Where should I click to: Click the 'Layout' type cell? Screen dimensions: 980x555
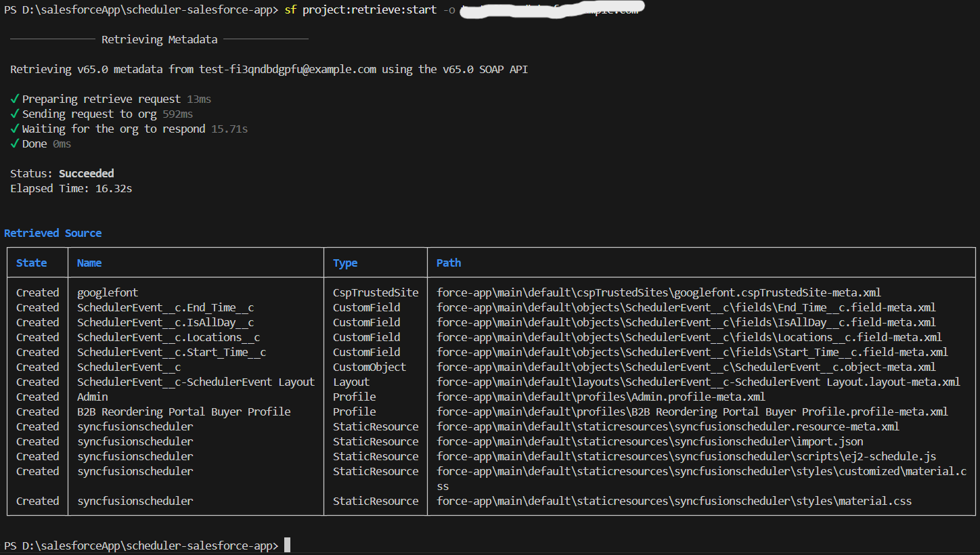(351, 382)
